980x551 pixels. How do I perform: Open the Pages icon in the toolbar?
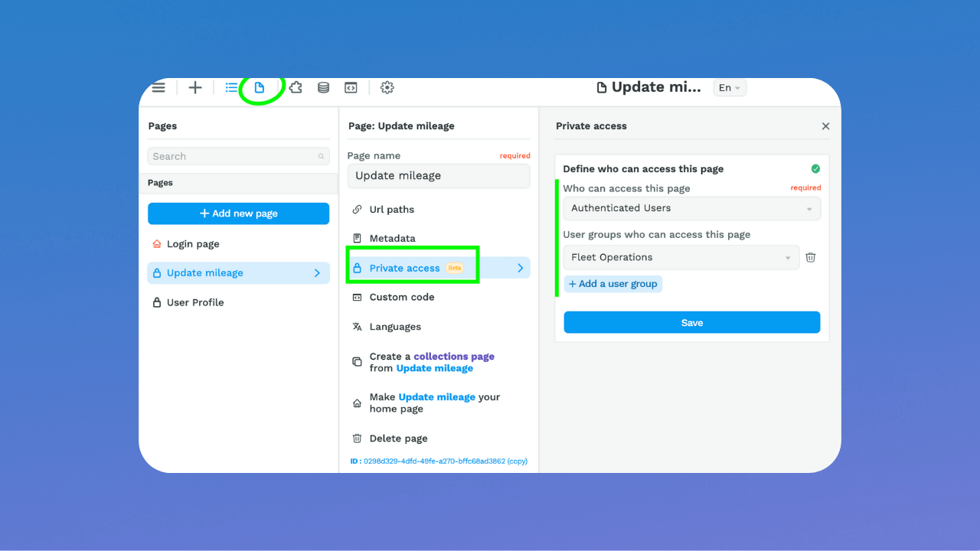click(260, 87)
